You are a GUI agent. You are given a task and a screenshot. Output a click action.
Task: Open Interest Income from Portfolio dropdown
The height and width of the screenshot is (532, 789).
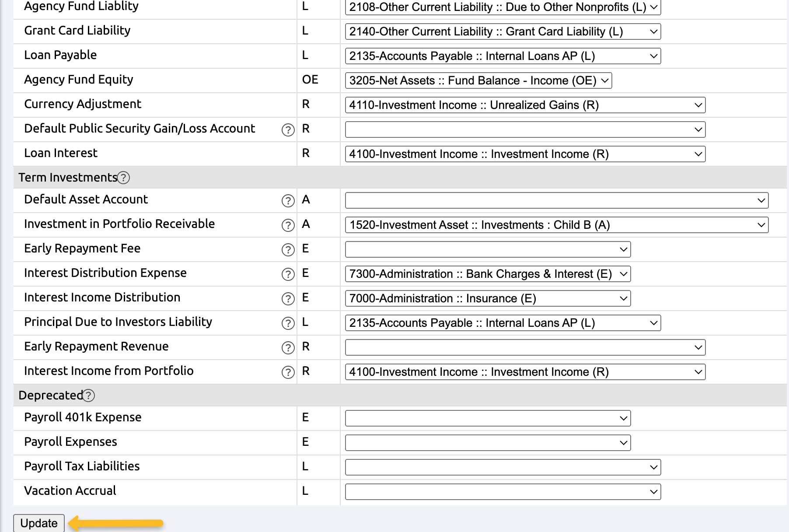(x=525, y=372)
